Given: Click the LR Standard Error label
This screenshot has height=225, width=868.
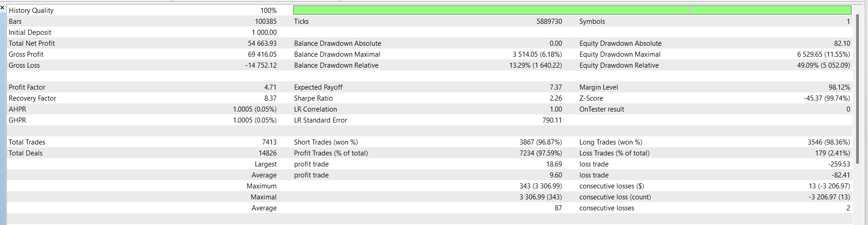Looking at the screenshot, I should point(320,120).
